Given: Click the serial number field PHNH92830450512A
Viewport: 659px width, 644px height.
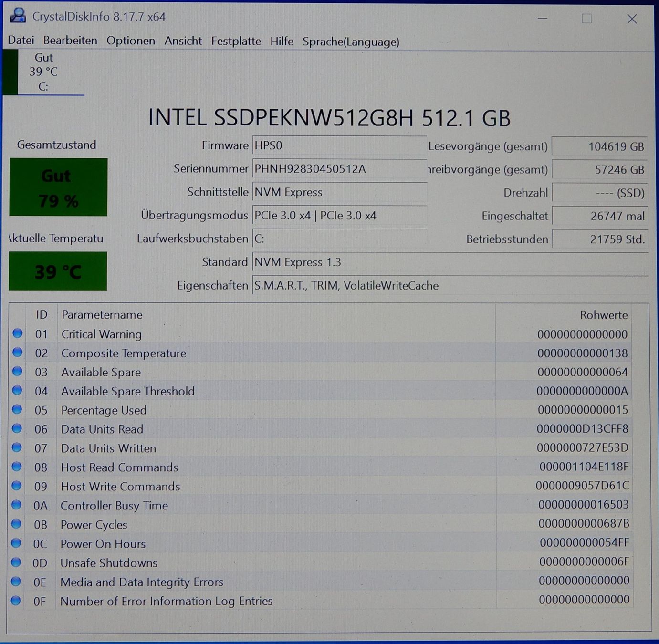Looking at the screenshot, I should pos(339,169).
